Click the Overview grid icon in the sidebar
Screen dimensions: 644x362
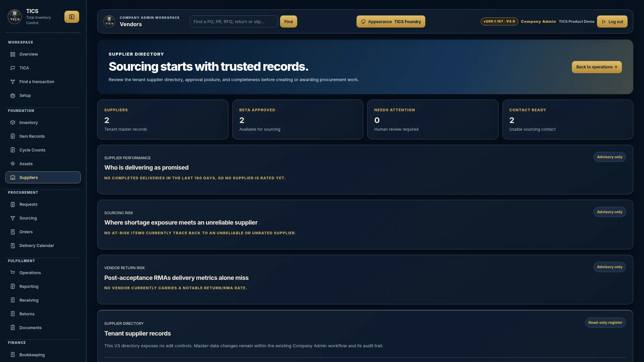[13, 54]
